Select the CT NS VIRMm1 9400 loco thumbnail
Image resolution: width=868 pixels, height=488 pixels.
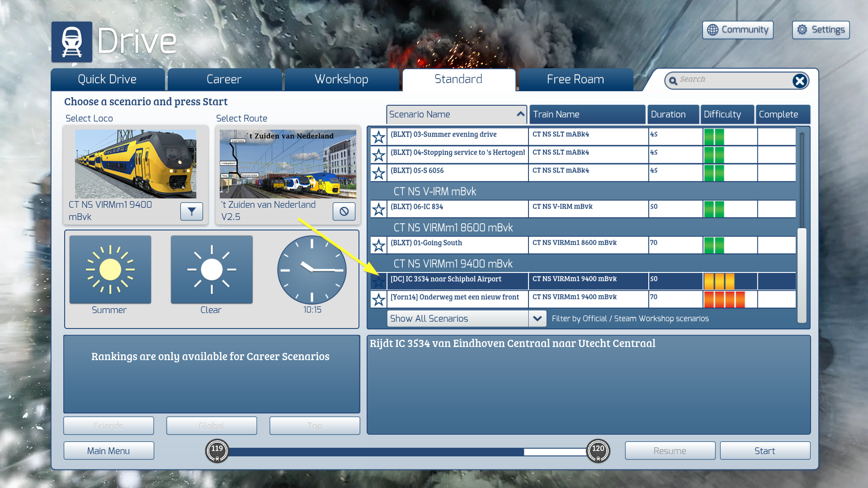pyautogui.click(x=136, y=164)
